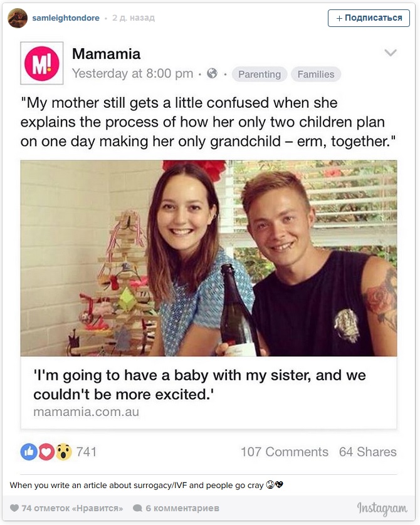
Task: Open the article photo thumbnail
Action: (x=209, y=258)
